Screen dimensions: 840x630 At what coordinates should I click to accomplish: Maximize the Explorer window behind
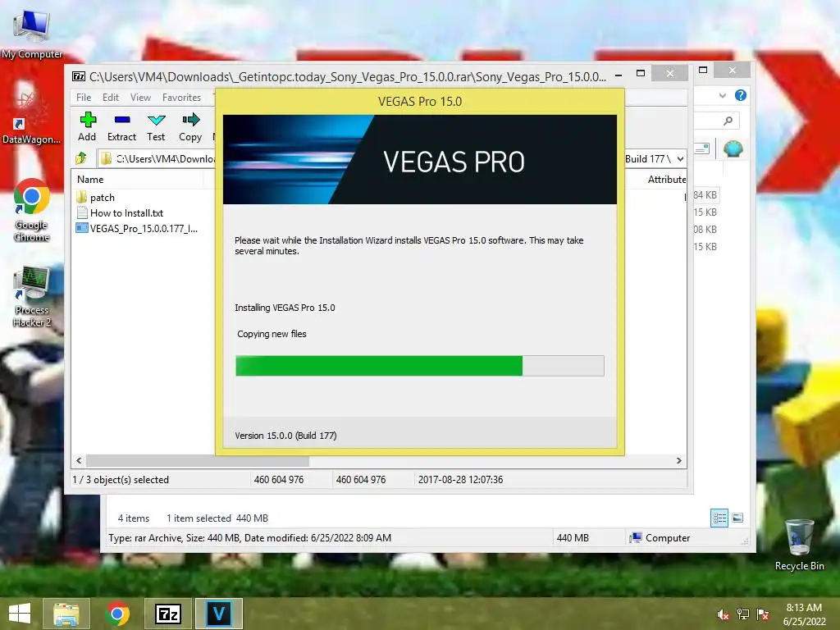click(x=703, y=71)
